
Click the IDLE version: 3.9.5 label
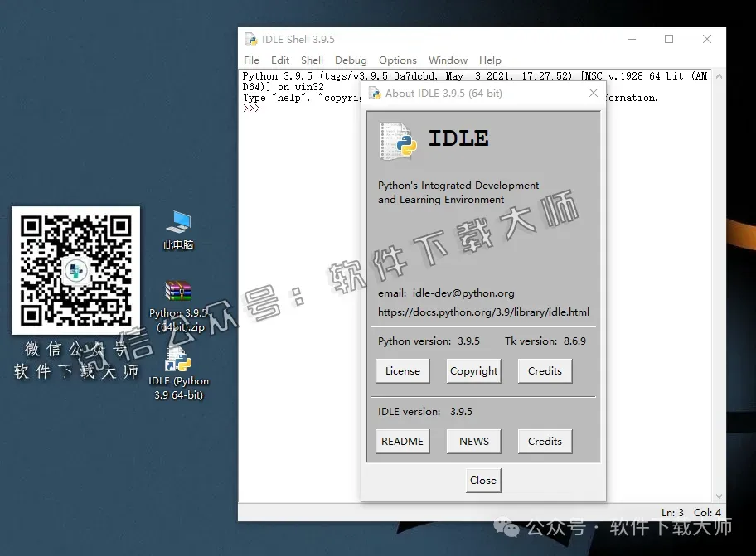tap(424, 412)
